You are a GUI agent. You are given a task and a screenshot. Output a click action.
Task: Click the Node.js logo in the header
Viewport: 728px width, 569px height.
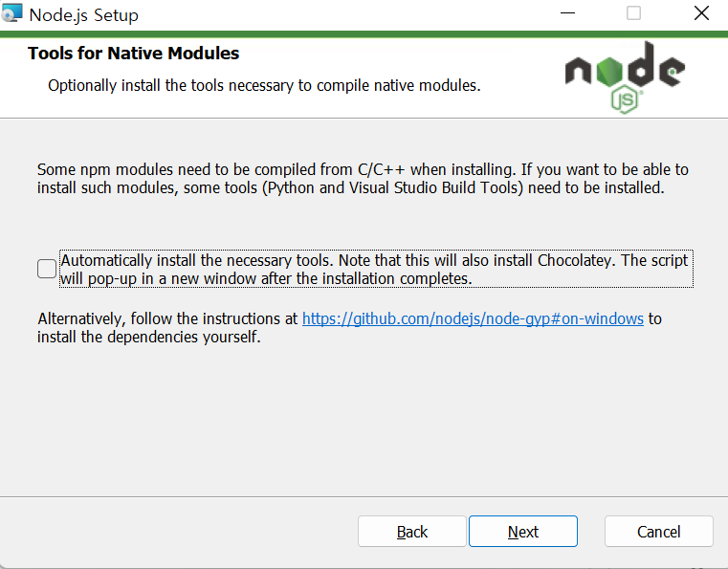click(x=625, y=77)
